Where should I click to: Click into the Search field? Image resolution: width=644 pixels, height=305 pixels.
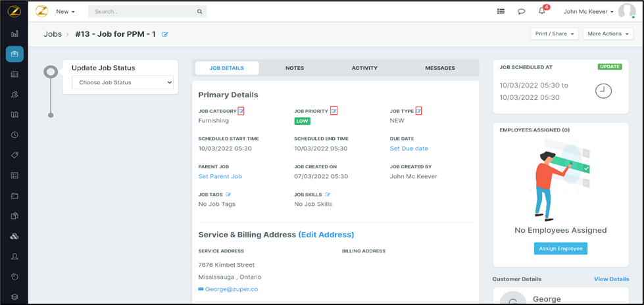pos(145,11)
